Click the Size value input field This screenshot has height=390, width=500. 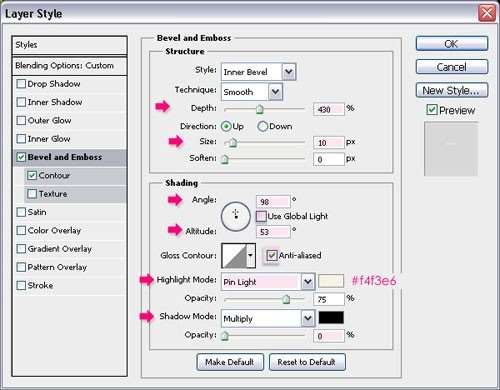tap(328, 143)
